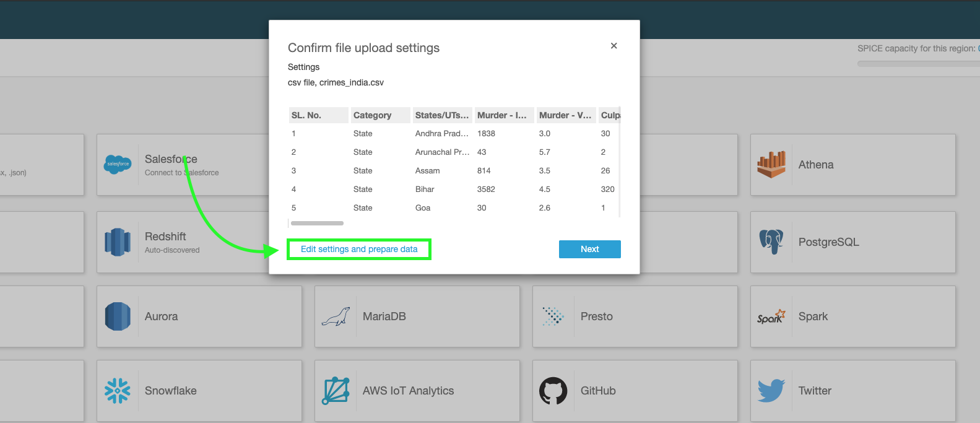
Task: Select the Snowflake data source label
Action: (x=171, y=391)
